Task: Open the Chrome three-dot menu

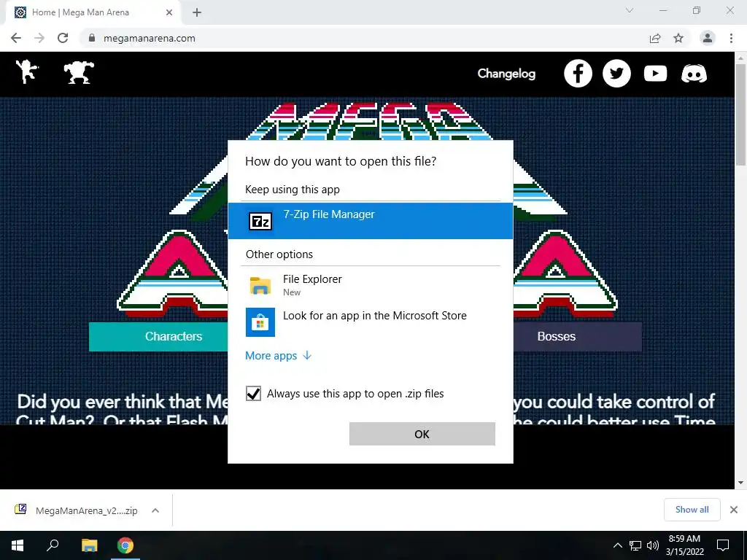Action: pyautogui.click(x=731, y=38)
